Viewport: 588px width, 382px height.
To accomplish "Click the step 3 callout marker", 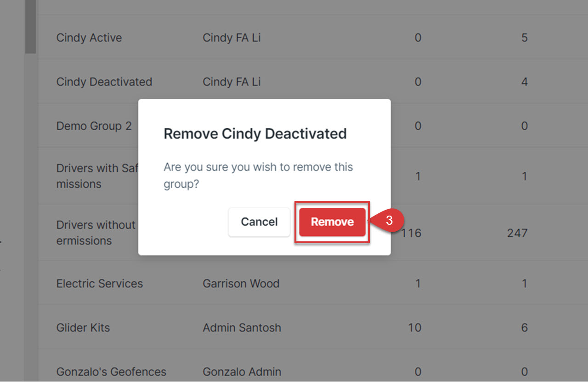I will [389, 221].
